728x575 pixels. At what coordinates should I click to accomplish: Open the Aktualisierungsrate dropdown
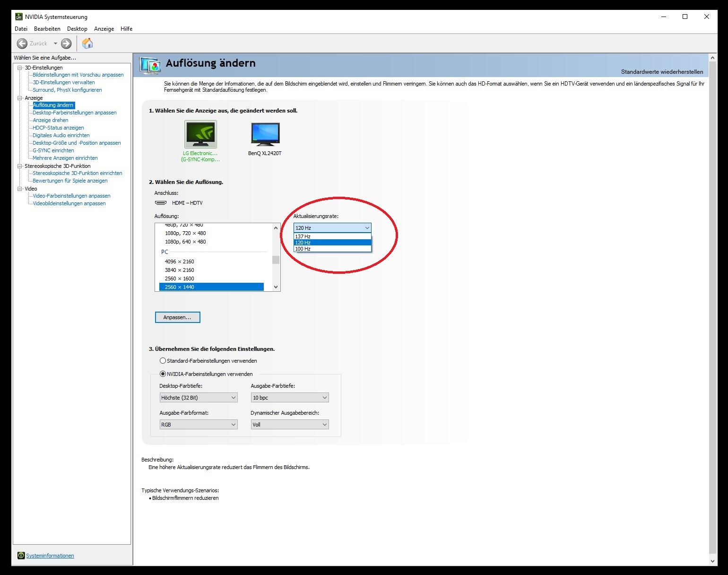click(x=332, y=228)
